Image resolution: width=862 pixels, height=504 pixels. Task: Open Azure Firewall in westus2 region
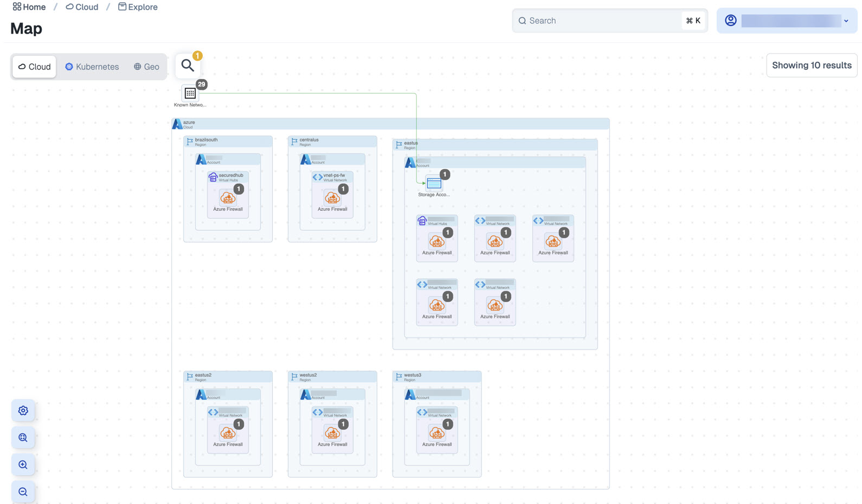point(332,434)
